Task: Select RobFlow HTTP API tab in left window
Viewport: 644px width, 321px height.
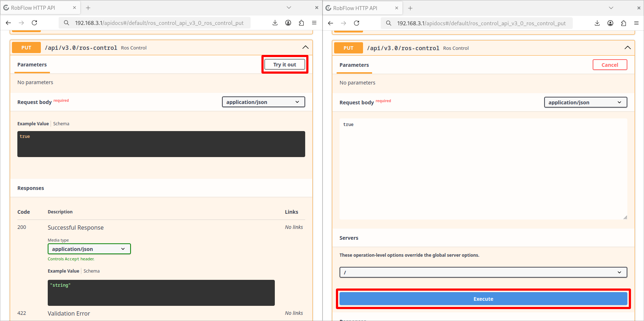Action: (40, 8)
